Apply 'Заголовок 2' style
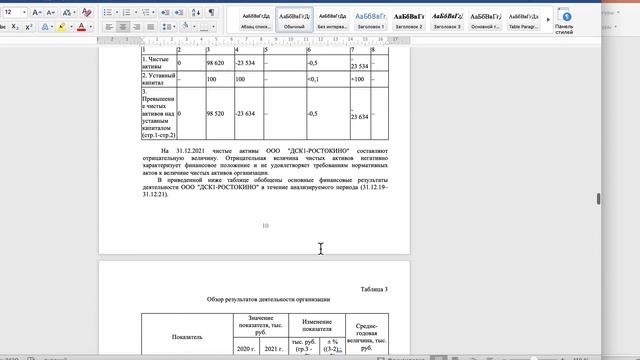Viewport: 640px width, 360px height. [x=409, y=20]
